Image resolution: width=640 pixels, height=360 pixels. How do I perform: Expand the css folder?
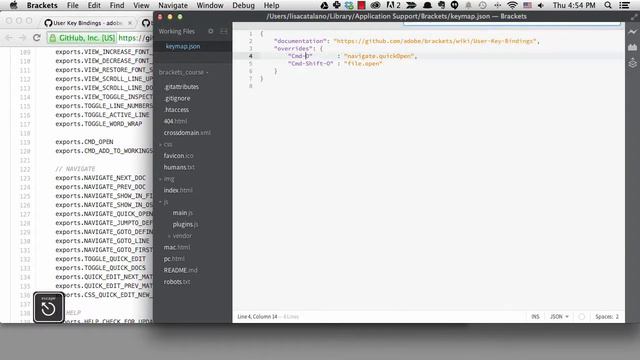tap(166, 144)
